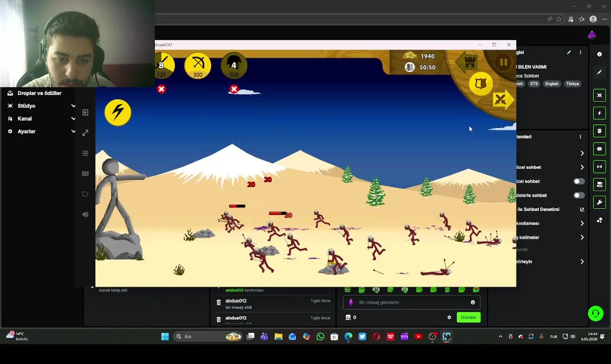Train the sword unit costing 125 gold
Viewport: 611px width, 364px height.
(x=164, y=66)
